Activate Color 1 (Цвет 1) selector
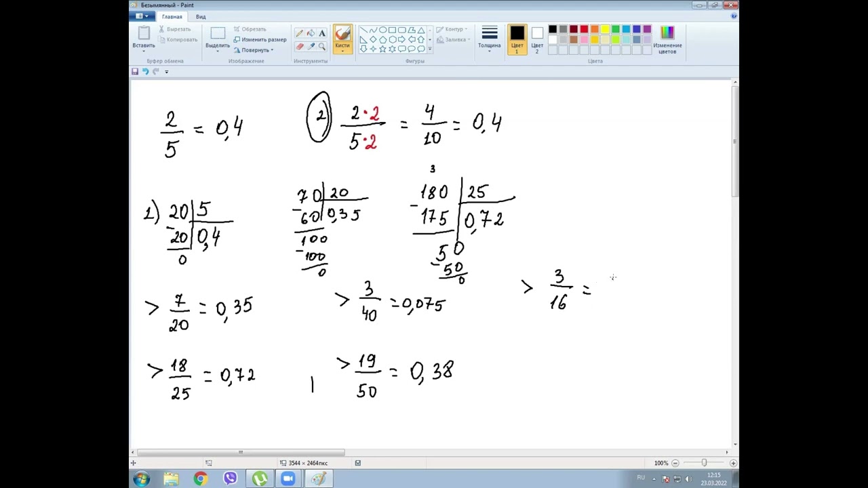Viewport: 868px width, 488px height. pyautogui.click(x=517, y=39)
